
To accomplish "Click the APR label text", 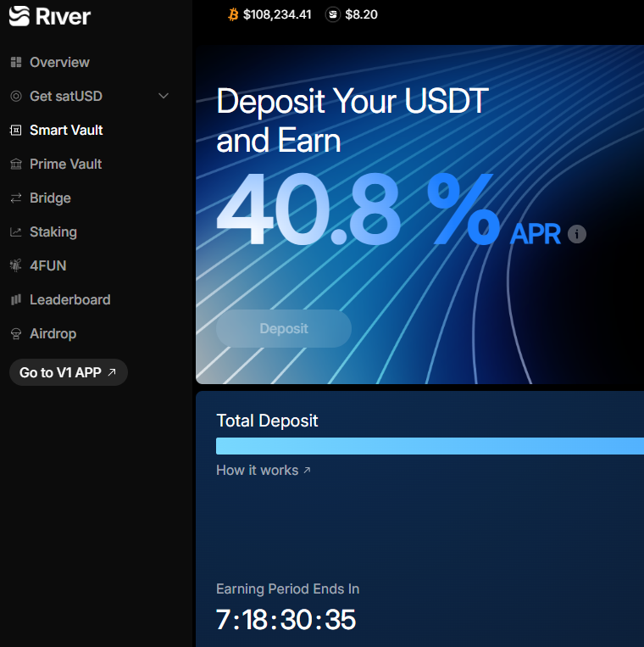I will 536,234.
